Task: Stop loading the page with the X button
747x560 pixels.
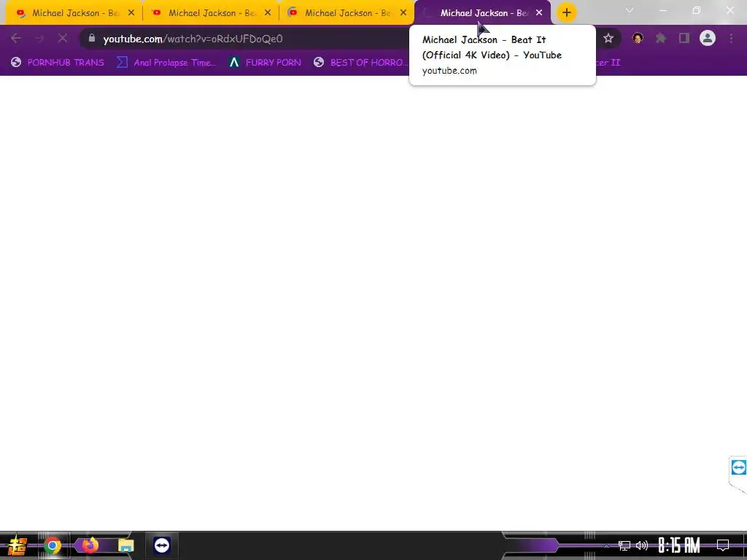Action: click(63, 39)
